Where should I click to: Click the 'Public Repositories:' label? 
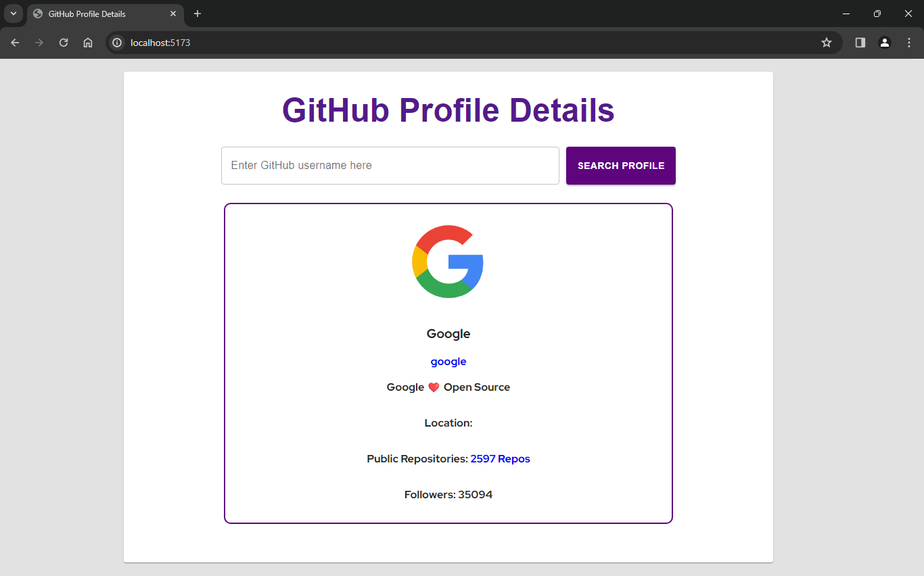point(417,459)
